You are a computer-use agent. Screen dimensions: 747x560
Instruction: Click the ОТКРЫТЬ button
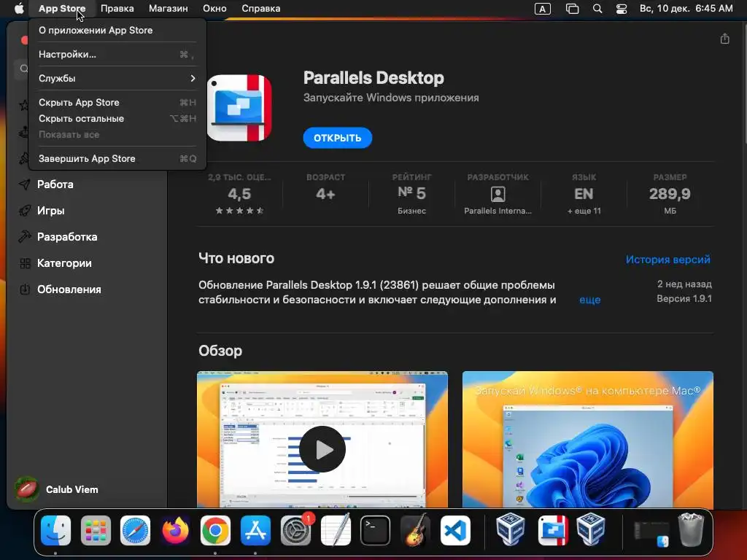(337, 138)
